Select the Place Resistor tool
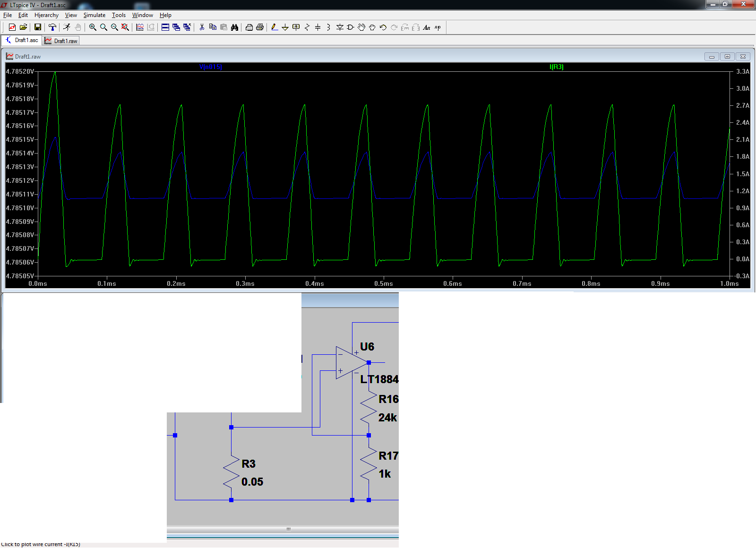The image size is (756, 548). pos(307,27)
